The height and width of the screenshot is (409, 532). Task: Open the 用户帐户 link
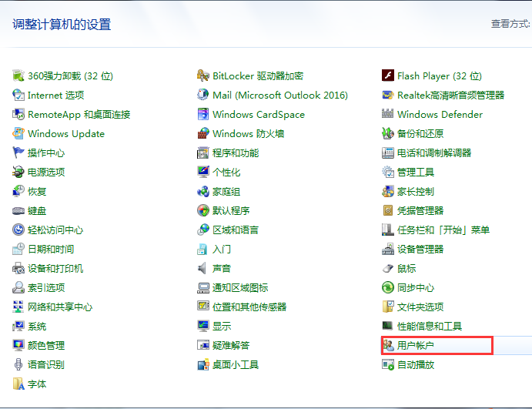tap(416, 346)
